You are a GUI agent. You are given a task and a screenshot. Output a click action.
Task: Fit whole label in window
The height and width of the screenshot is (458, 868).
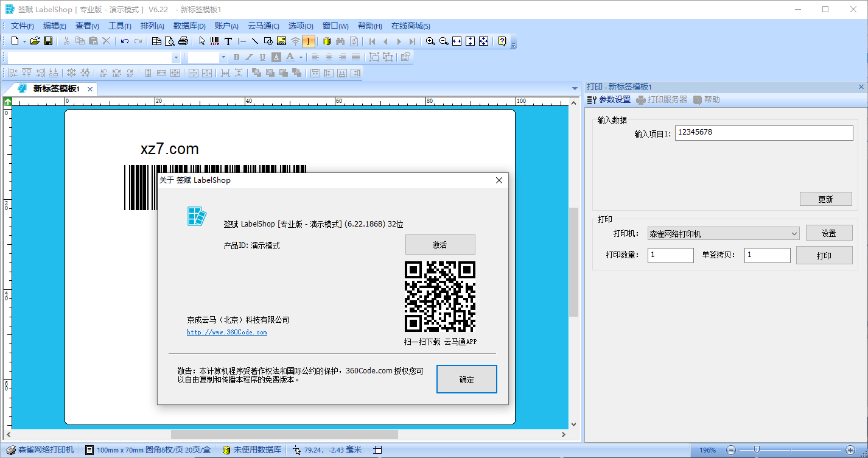pyautogui.click(x=484, y=41)
